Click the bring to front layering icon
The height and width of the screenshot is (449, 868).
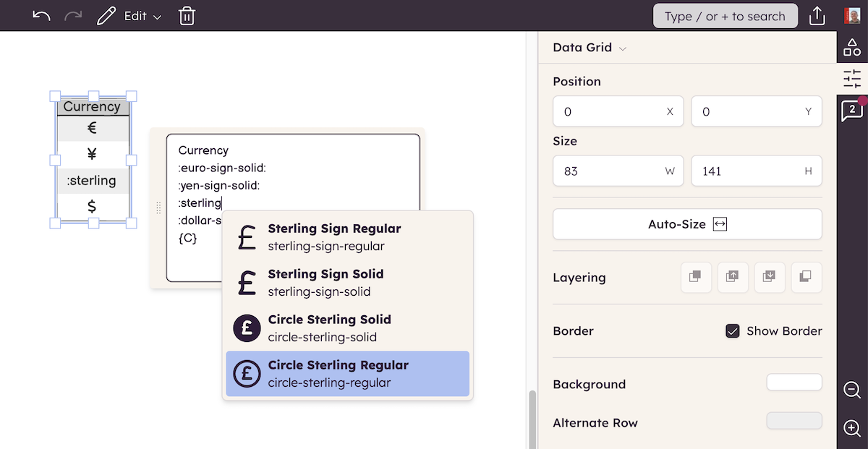click(696, 277)
